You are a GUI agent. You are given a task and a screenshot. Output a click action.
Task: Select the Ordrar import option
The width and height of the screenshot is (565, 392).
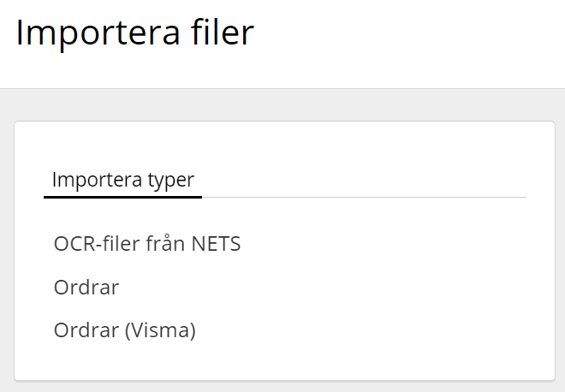click(86, 288)
